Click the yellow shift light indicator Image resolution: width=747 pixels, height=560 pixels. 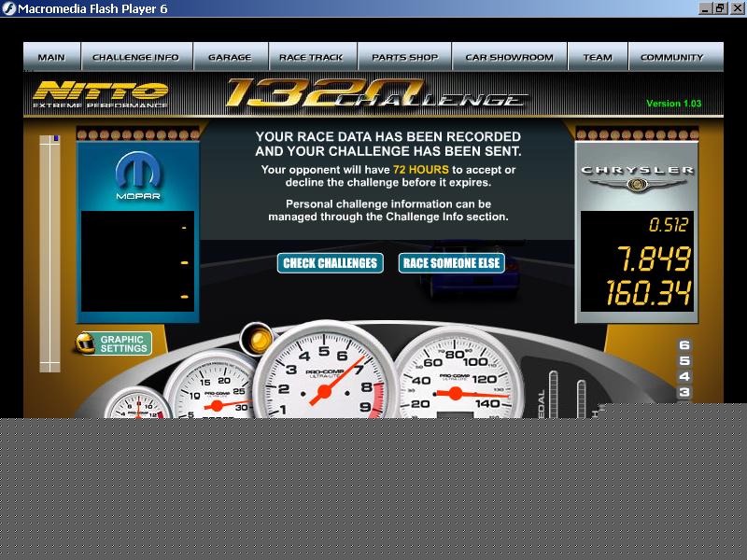(x=258, y=339)
